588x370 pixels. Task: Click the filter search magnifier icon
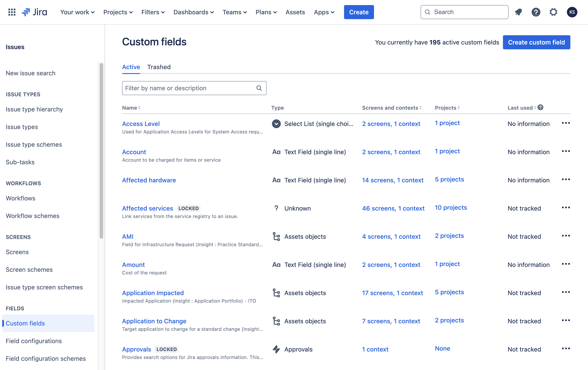259,88
